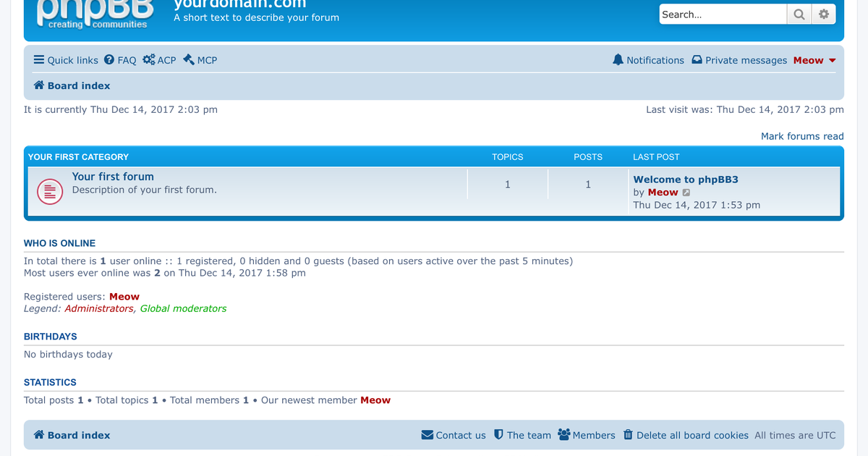Open the FAQ page
This screenshot has width=868, height=456.
pos(120,60)
